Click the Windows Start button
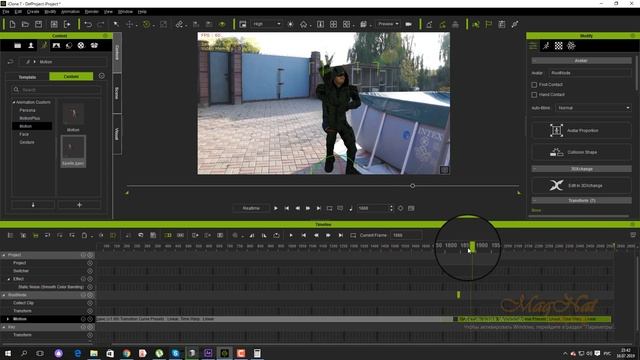This screenshot has width=640, height=360. (8, 353)
